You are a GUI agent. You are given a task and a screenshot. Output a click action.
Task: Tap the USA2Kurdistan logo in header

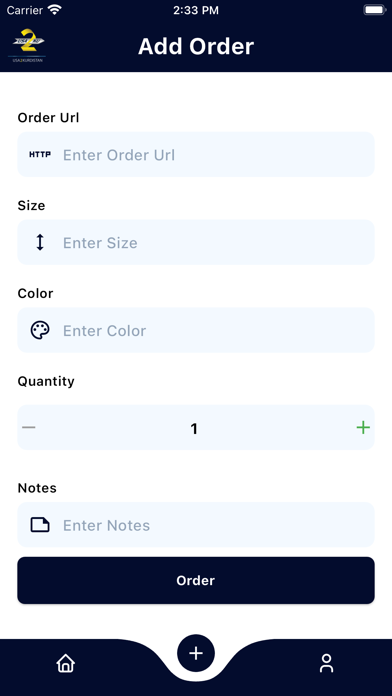(28, 46)
